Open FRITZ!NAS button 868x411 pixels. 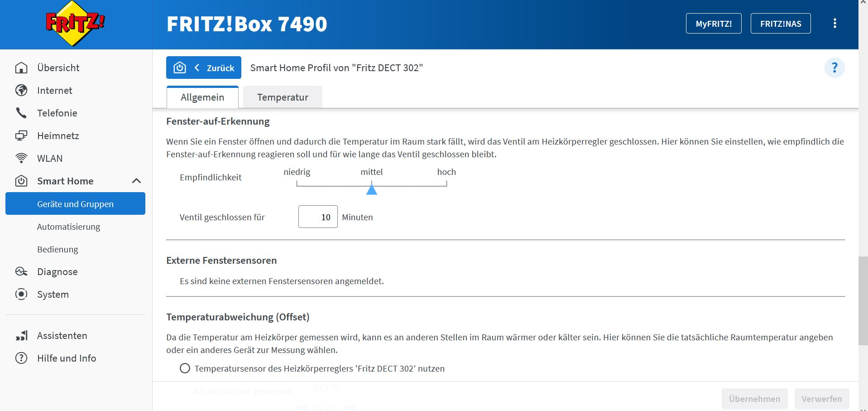coord(781,24)
